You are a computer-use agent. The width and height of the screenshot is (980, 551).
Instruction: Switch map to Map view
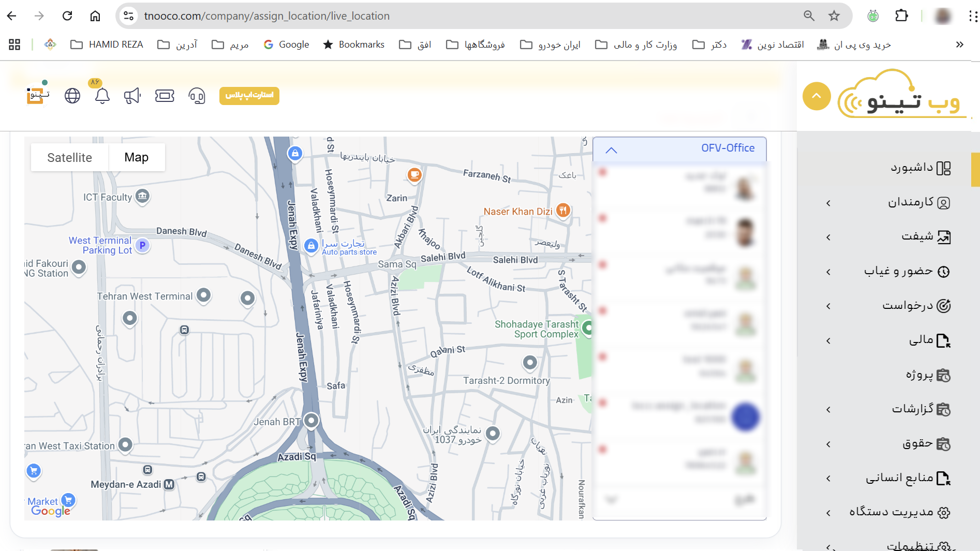(137, 157)
